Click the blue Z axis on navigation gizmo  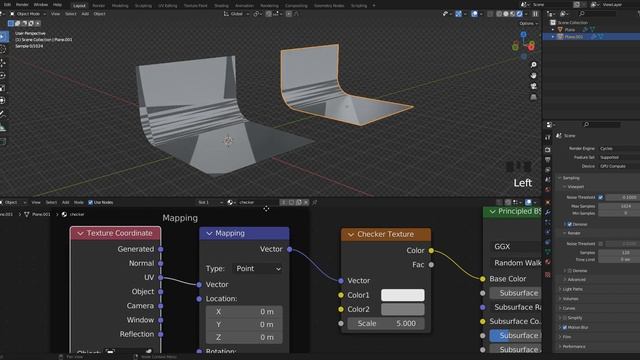pyautogui.click(x=523, y=35)
